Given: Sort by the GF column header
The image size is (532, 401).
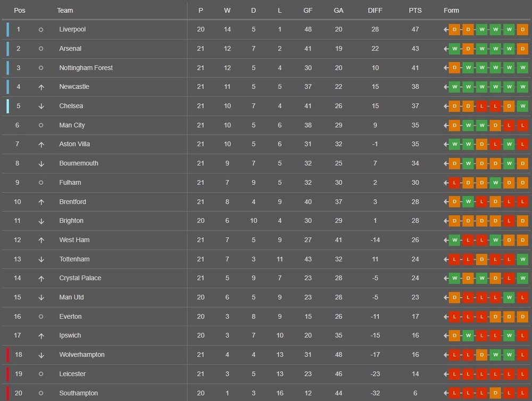Looking at the screenshot, I should coord(307,11).
